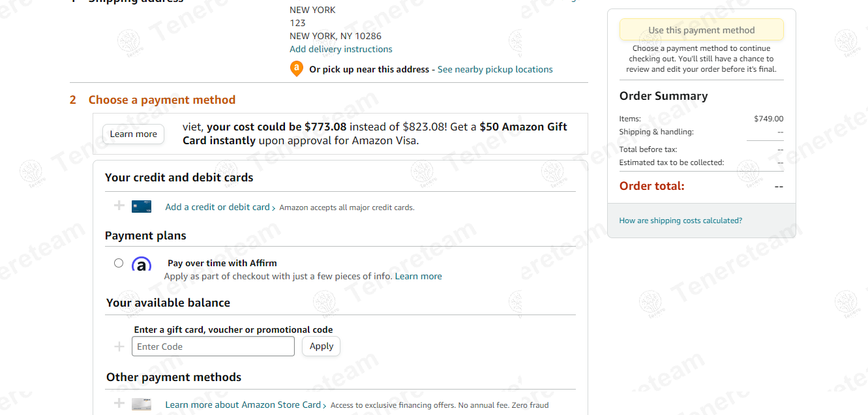See nearby pickup locations

coord(495,69)
